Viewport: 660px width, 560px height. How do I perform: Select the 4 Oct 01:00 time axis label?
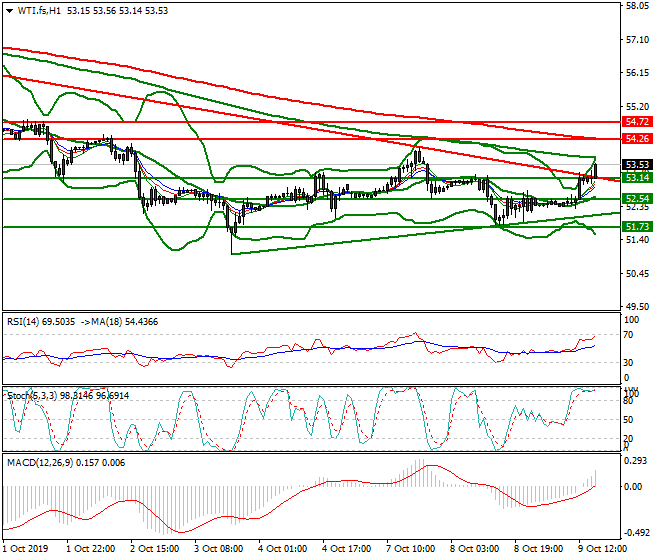click(x=282, y=549)
